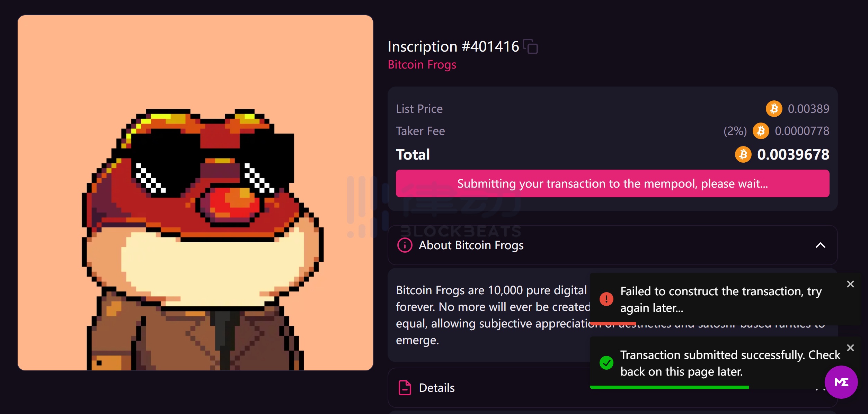Click the red progress bar on error toast
The height and width of the screenshot is (414, 868).
[613, 324]
